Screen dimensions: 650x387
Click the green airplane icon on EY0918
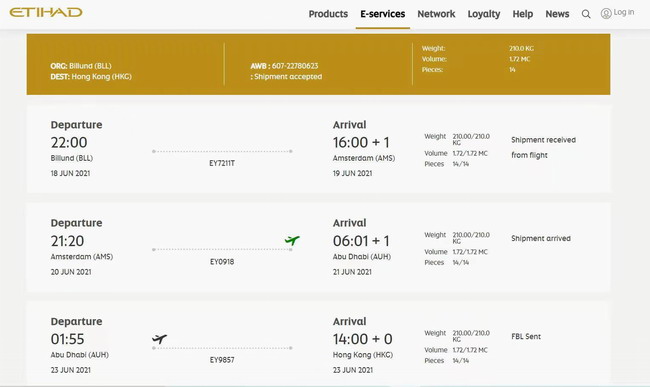click(292, 240)
